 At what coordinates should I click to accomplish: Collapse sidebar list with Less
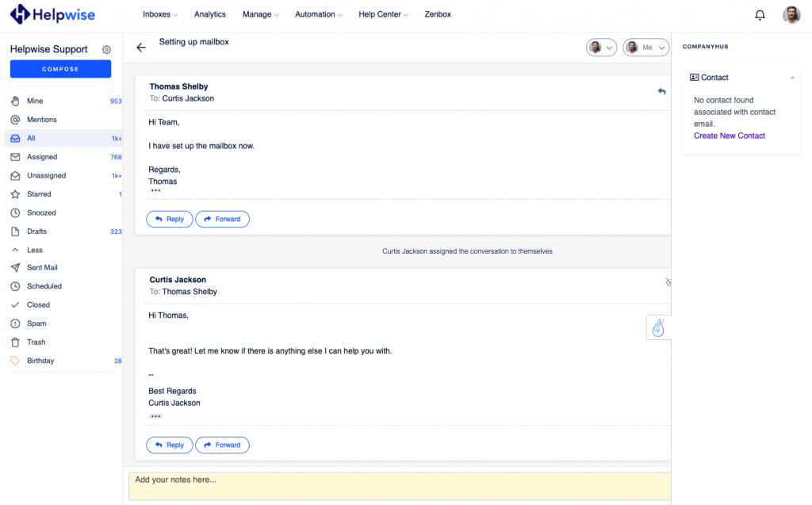(35, 250)
